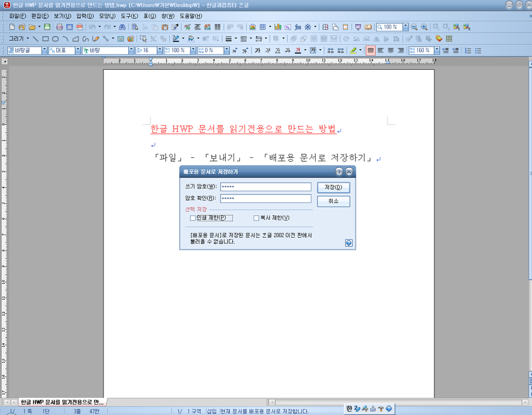Click the blue help icon in dialog corner
Viewport: 532px width, 415px height.
pos(349,243)
